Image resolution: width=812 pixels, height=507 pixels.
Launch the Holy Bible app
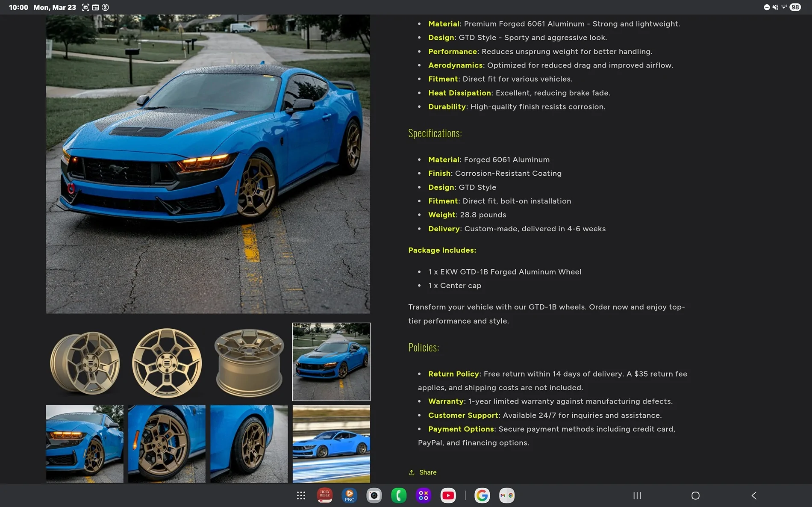pos(325,495)
